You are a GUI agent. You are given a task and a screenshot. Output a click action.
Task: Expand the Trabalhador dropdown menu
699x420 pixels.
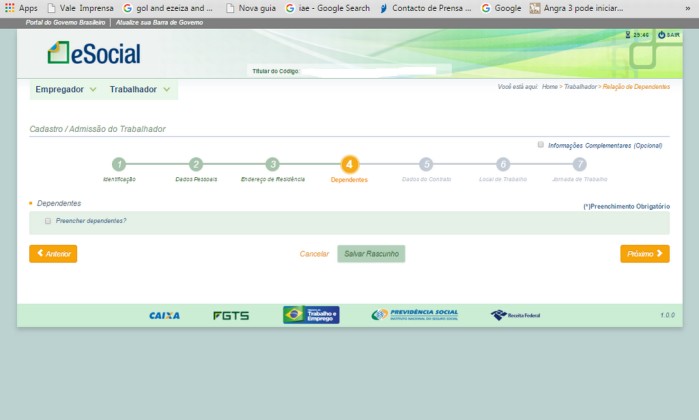pos(140,89)
